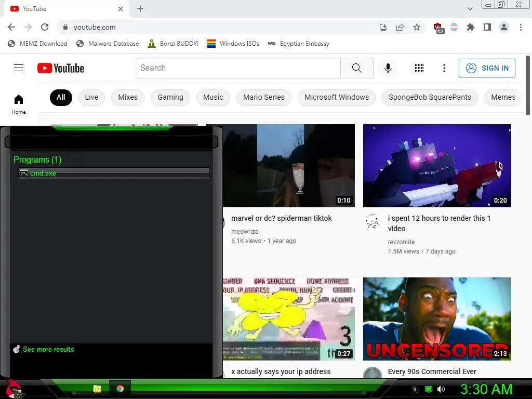Click the browser forward arrow
Image resolution: width=532 pixels, height=399 pixels.
28,27
